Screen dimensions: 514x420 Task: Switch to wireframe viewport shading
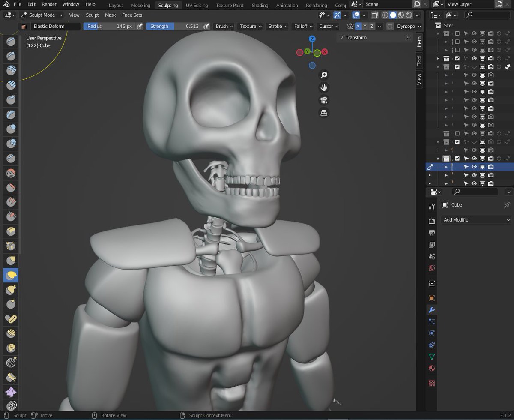tap(385, 15)
